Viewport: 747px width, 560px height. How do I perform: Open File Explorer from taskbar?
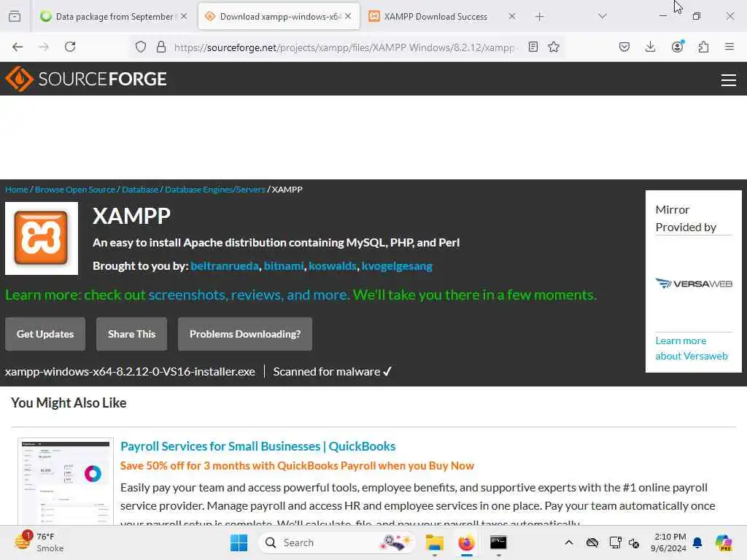pos(435,542)
